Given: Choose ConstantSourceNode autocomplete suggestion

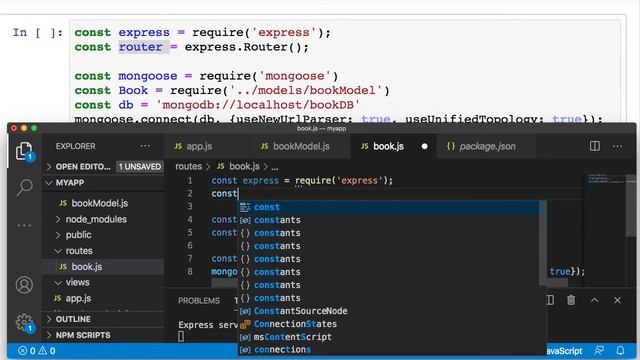Looking at the screenshot, I should [x=389, y=311].
